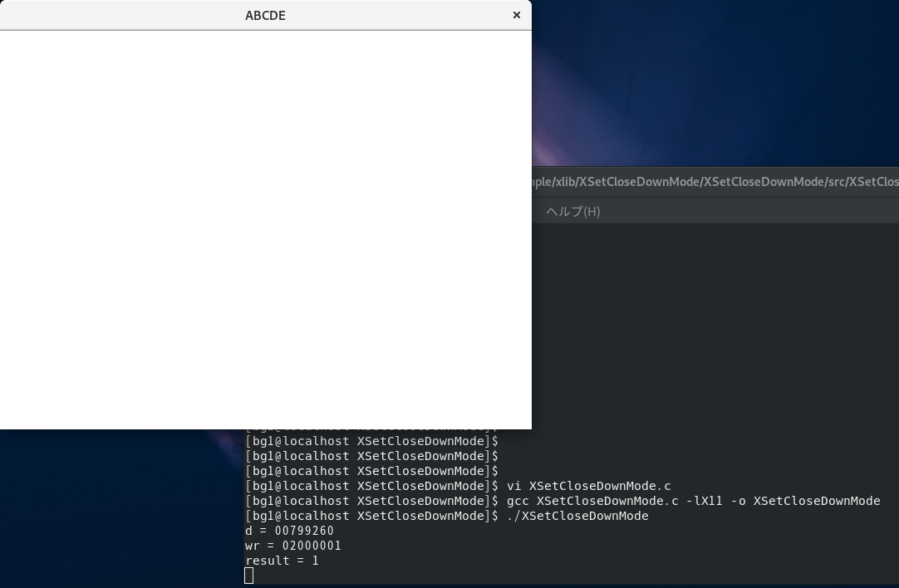The image size is (899, 588).
Task: Open the ヘルプ(H) menu in the terminal
Action: point(572,211)
